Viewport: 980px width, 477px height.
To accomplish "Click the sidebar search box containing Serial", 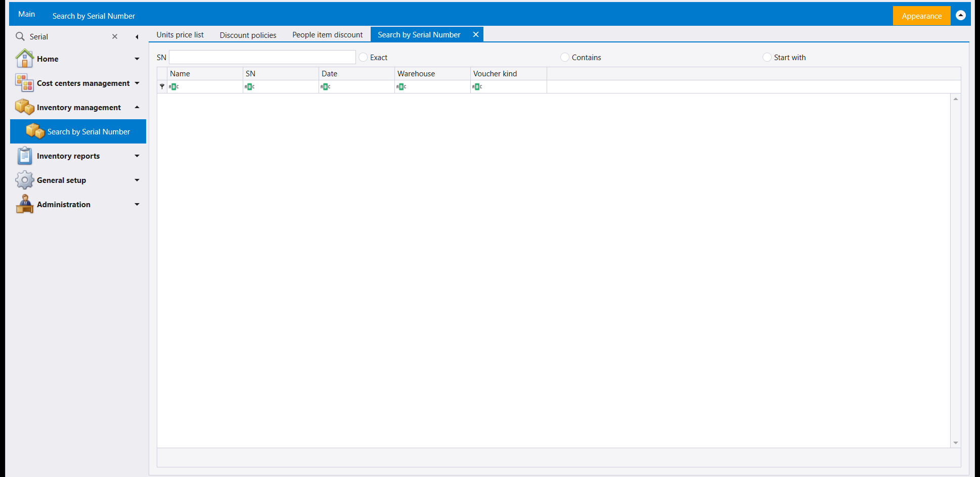I will [68, 36].
